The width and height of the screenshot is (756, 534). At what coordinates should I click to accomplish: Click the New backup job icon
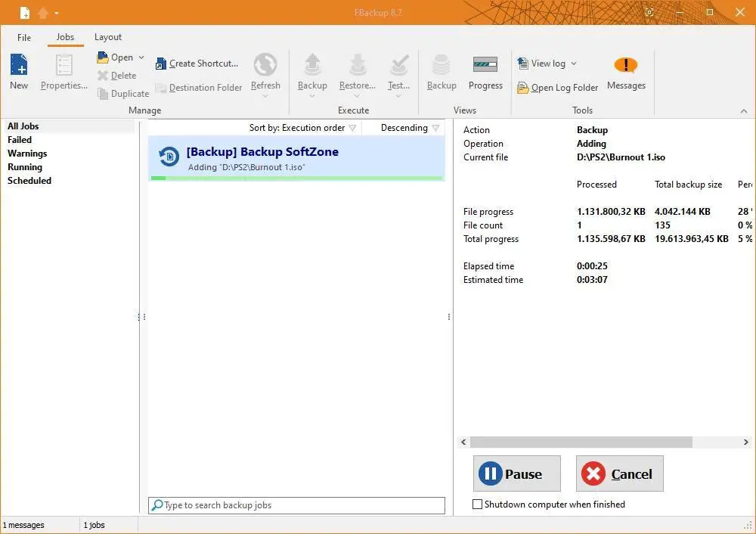(19, 65)
